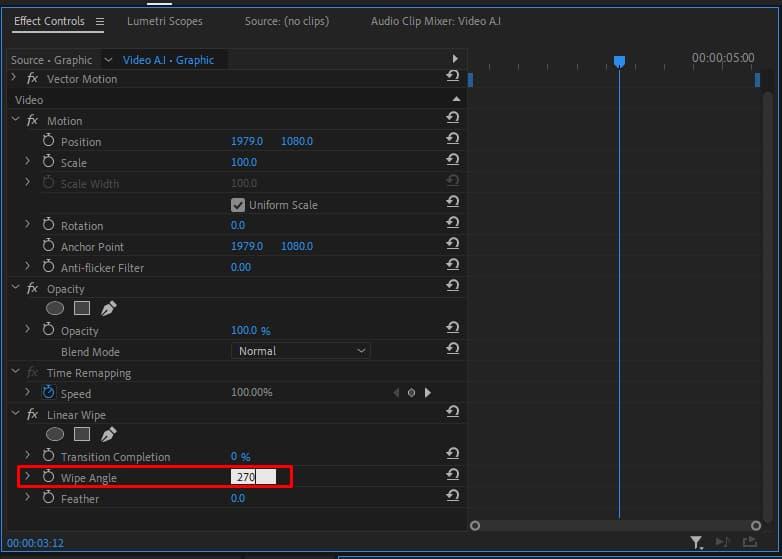Uncheck the Uniform Scale checkbox
Screen dimensions: 782x559
coord(238,205)
